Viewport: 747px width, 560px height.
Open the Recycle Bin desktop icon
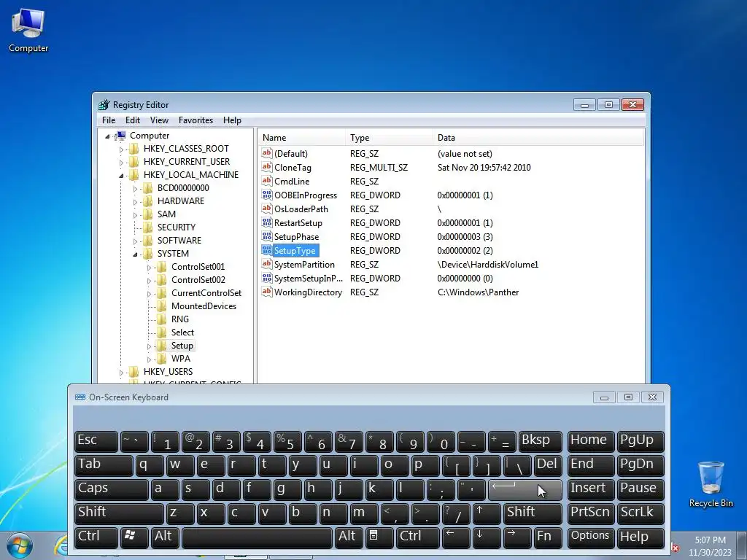click(x=711, y=484)
